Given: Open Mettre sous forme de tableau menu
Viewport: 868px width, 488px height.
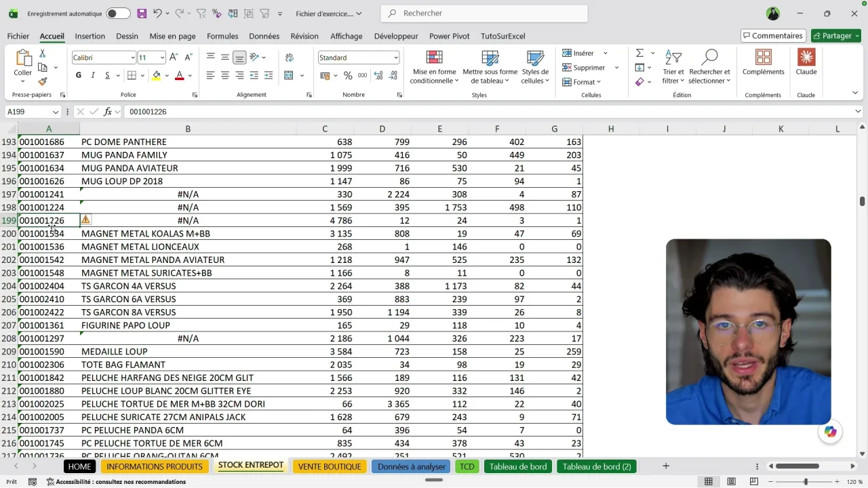Looking at the screenshot, I should [490, 66].
